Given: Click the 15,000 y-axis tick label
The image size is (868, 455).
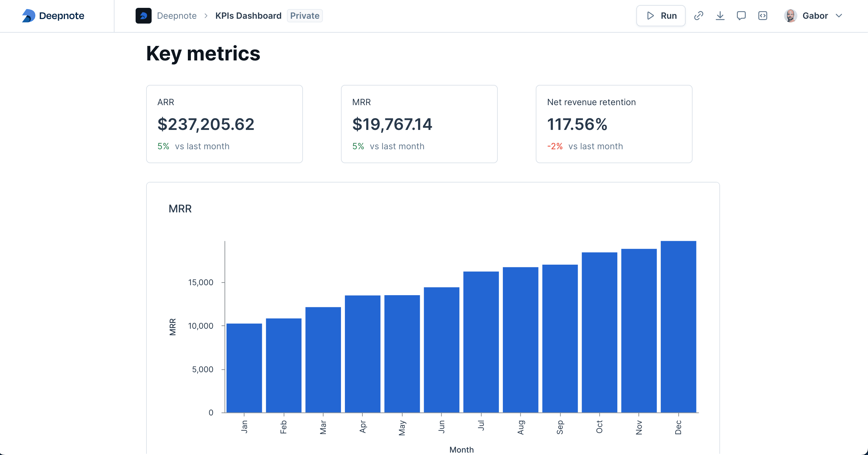Looking at the screenshot, I should point(201,282).
